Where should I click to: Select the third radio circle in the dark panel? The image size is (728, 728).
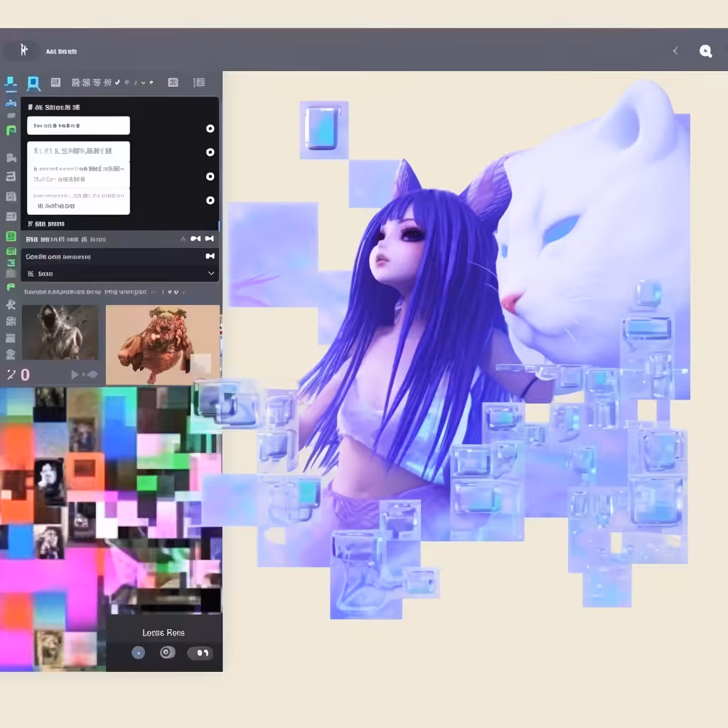coord(210,176)
